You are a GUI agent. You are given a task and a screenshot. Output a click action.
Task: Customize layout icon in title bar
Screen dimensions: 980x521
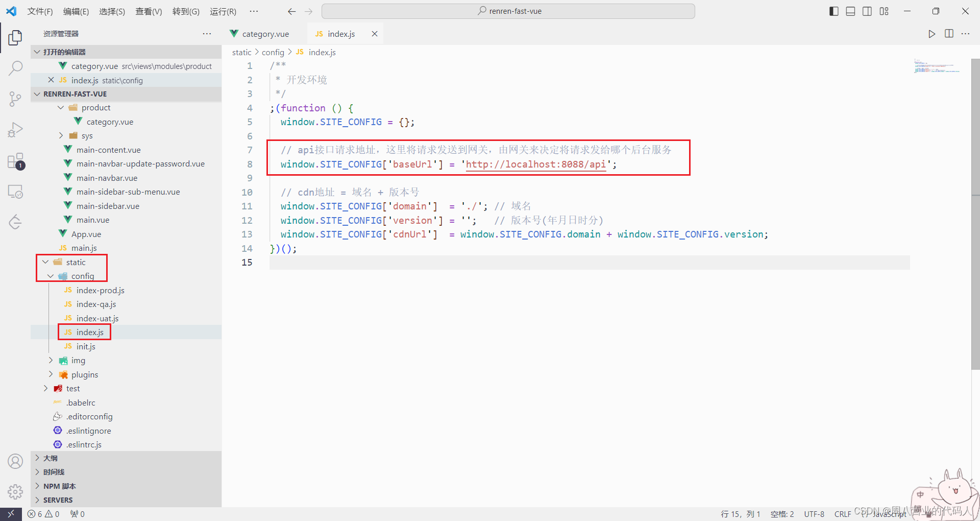(884, 11)
